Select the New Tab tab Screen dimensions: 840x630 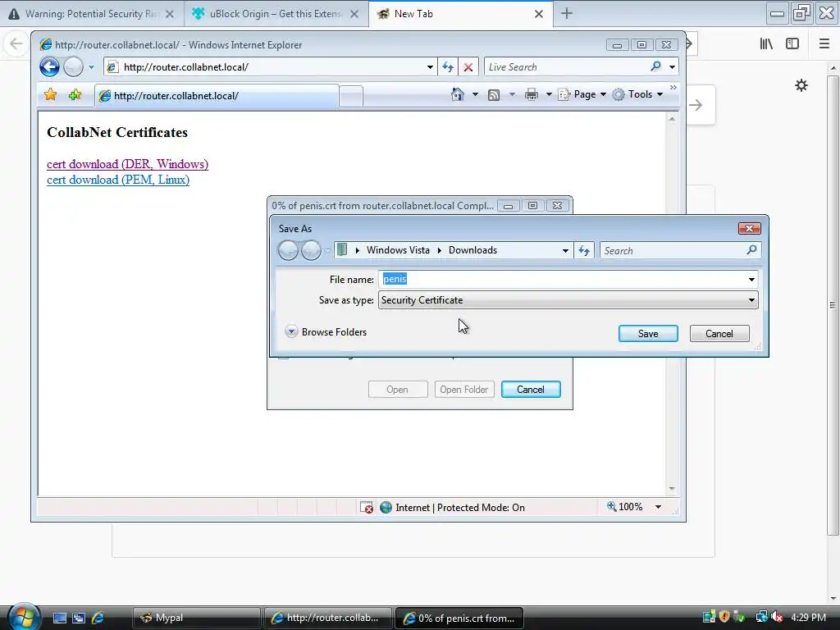coord(461,14)
